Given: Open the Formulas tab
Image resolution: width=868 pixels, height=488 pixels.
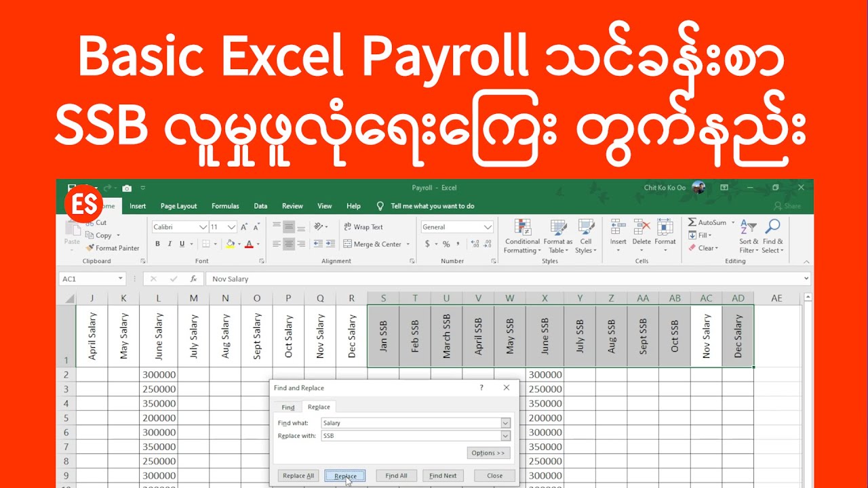Looking at the screenshot, I should (x=225, y=206).
